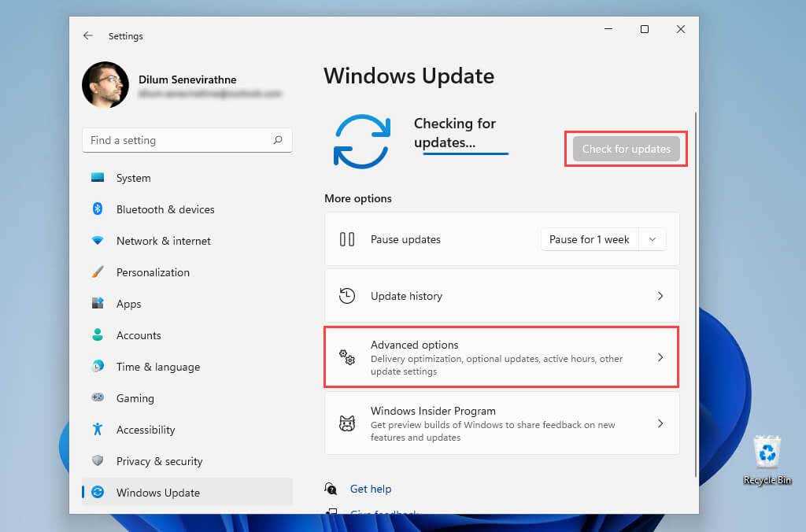Click the Get help link

tap(371, 489)
